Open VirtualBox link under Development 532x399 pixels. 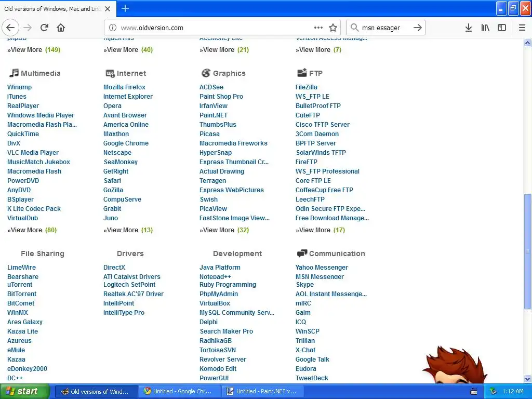[215, 303]
